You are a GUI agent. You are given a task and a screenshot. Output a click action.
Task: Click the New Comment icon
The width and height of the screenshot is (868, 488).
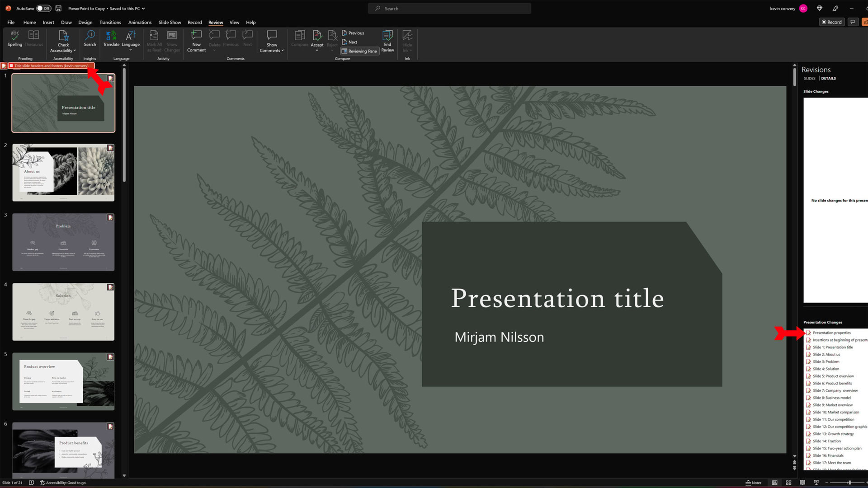click(196, 41)
